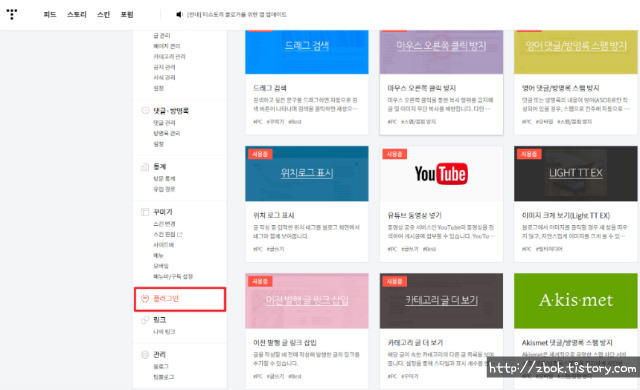Click the 마우스 오른쪽 클릭 방지 title

point(422,88)
